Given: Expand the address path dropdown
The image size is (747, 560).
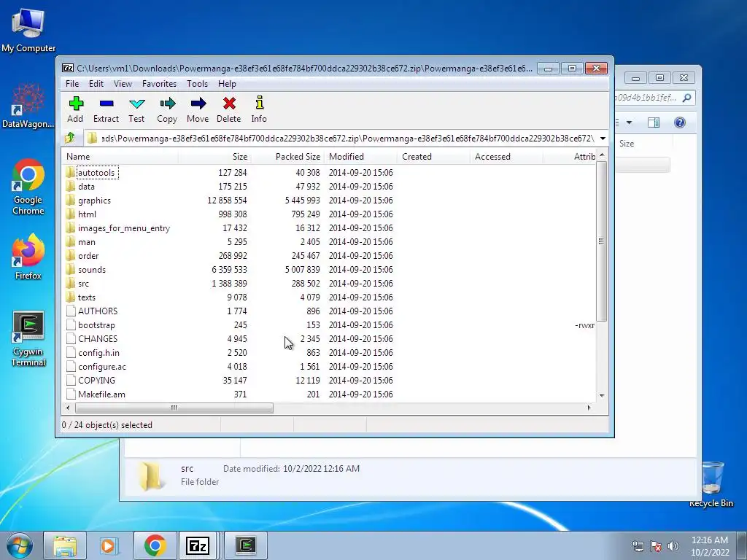Looking at the screenshot, I should click(603, 139).
